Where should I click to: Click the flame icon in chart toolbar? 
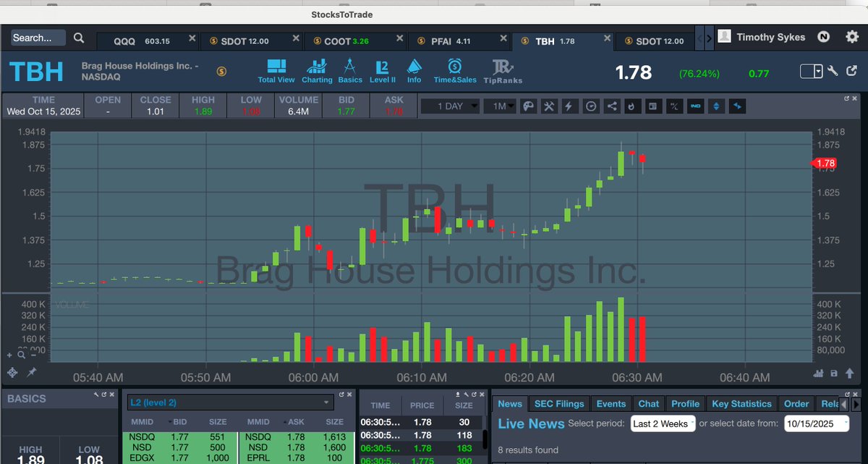pos(631,106)
